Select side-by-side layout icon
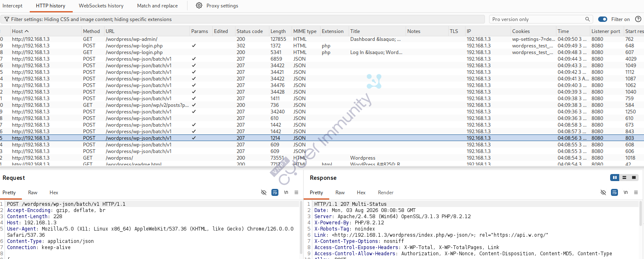The width and height of the screenshot is (644, 259). click(x=615, y=178)
